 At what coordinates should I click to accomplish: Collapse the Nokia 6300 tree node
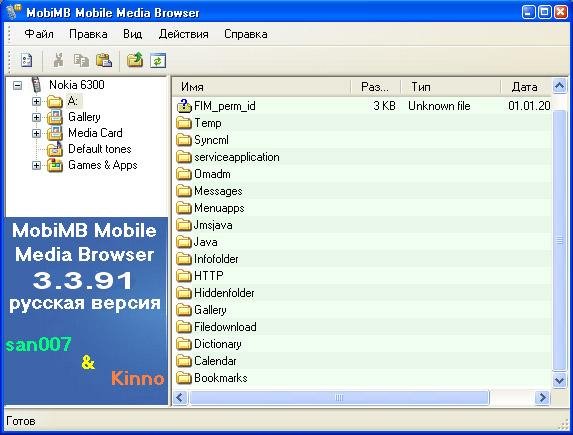coord(17,86)
